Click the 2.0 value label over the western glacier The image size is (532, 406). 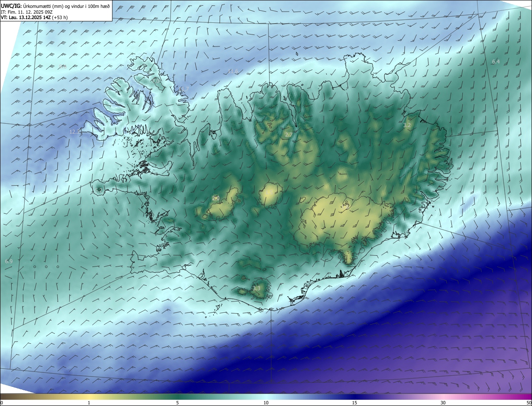[x=216, y=198]
